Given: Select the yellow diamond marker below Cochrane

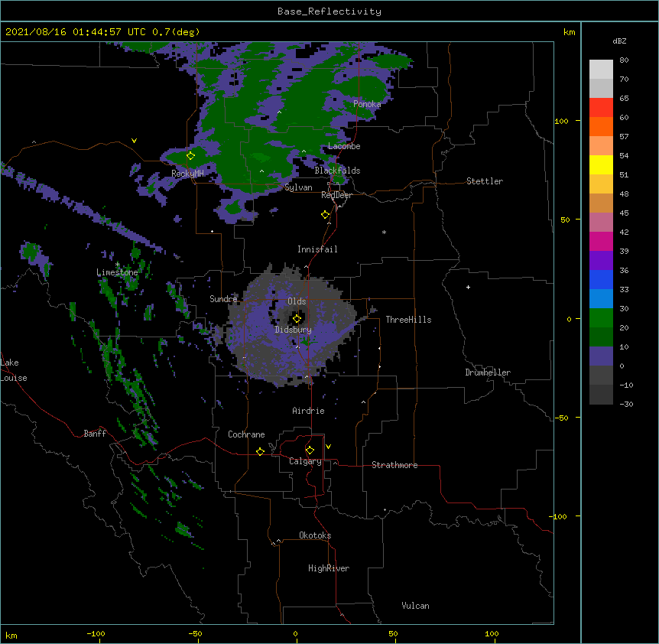Looking at the screenshot, I should [260, 451].
